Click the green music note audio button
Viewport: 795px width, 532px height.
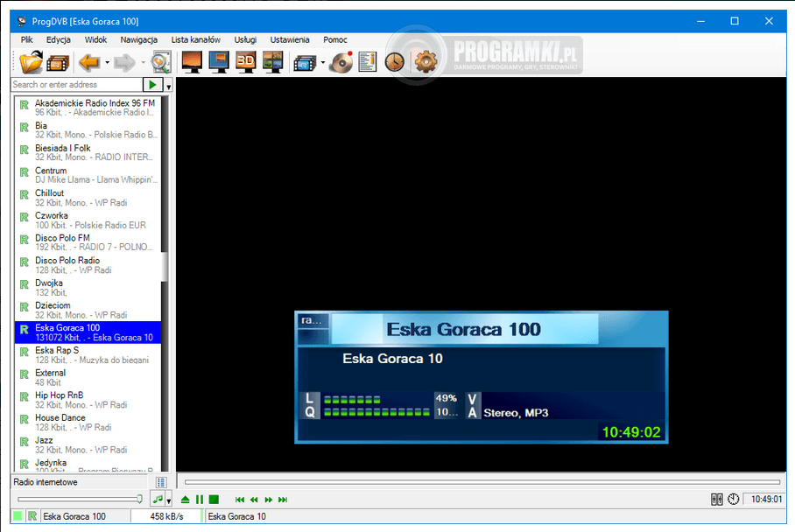[x=158, y=500]
